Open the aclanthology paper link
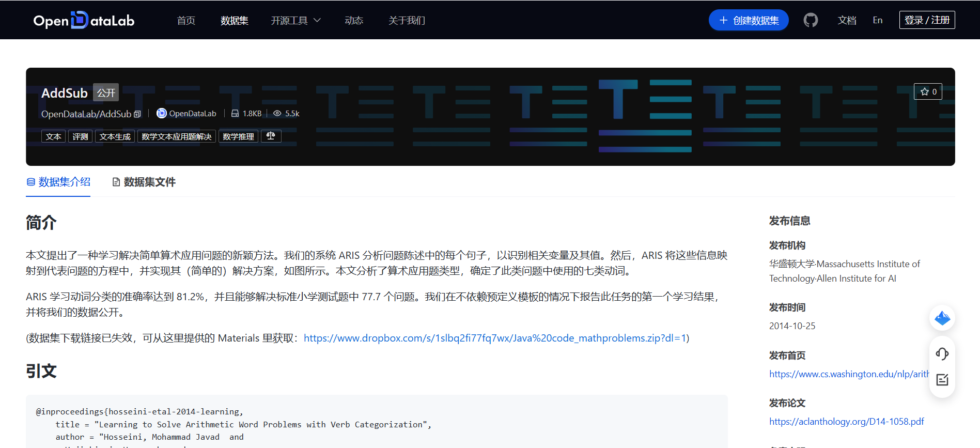Image resolution: width=980 pixels, height=448 pixels. tap(846, 421)
